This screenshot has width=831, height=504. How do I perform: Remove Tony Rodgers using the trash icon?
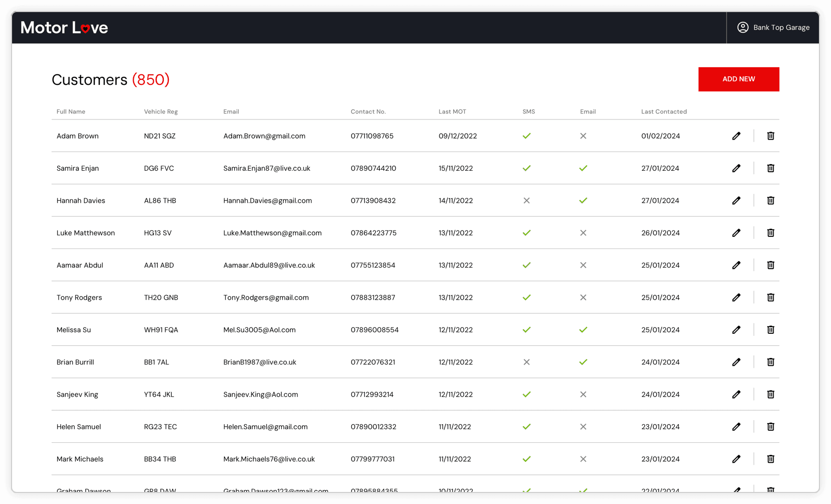(770, 297)
